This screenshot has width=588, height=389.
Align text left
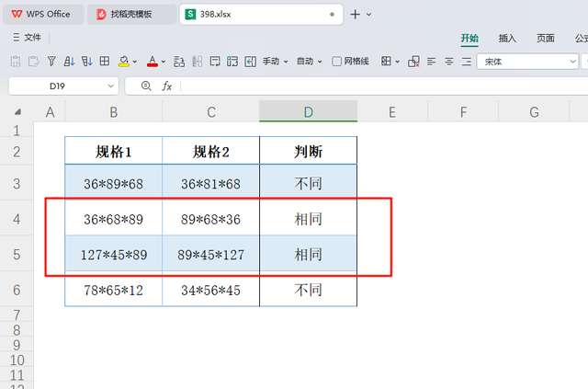431,62
